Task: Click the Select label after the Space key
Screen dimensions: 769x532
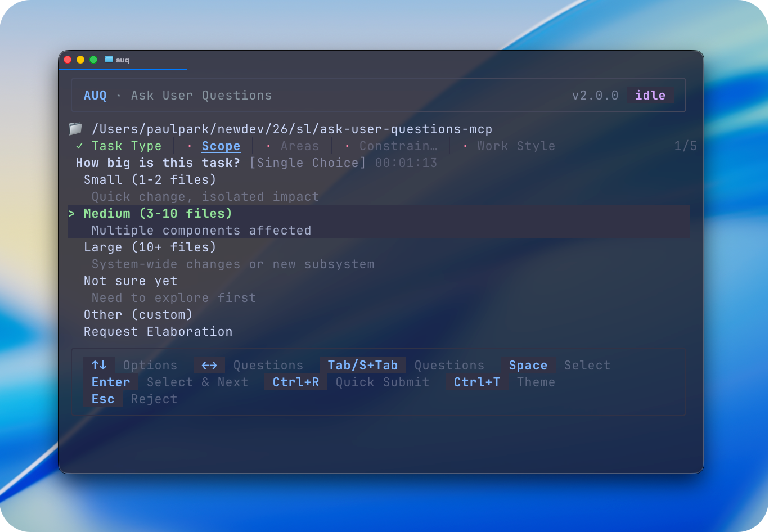Action: (587, 366)
